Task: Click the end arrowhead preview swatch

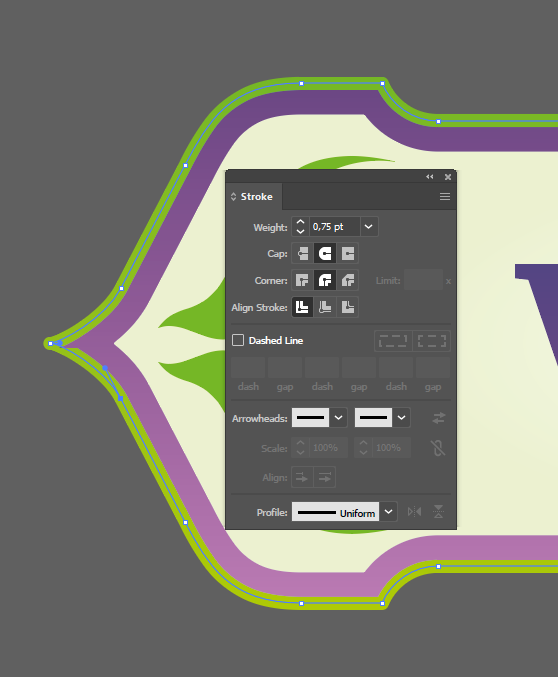Action: pos(374,418)
